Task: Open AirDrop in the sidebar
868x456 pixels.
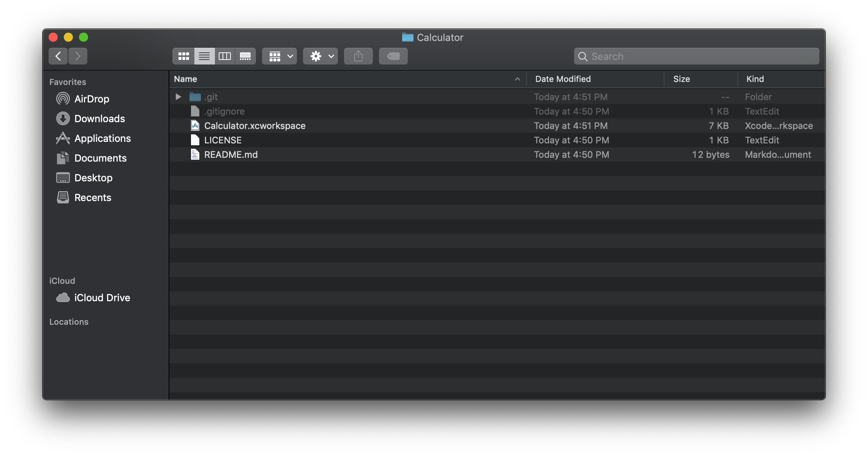Action: point(92,99)
